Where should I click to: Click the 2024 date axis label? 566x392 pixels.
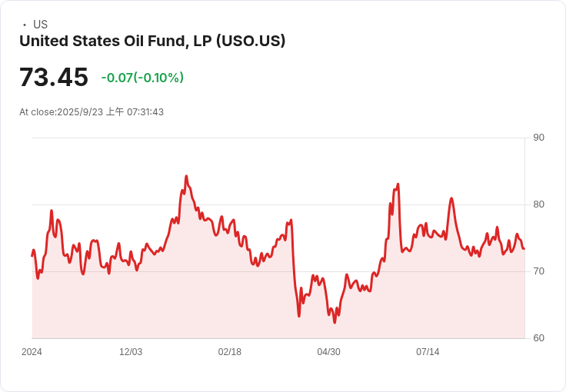click(x=32, y=352)
